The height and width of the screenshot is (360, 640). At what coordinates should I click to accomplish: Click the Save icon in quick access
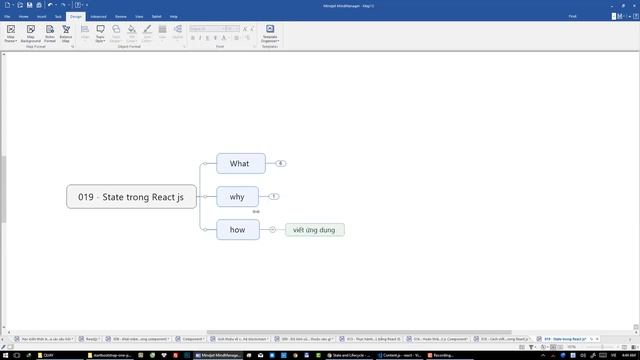point(29,5)
